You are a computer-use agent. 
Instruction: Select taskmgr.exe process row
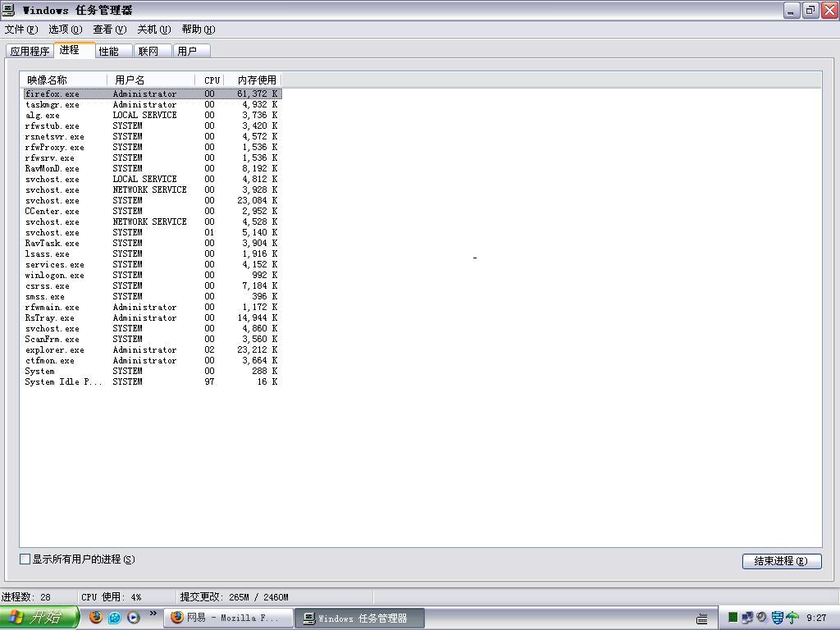[153, 104]
